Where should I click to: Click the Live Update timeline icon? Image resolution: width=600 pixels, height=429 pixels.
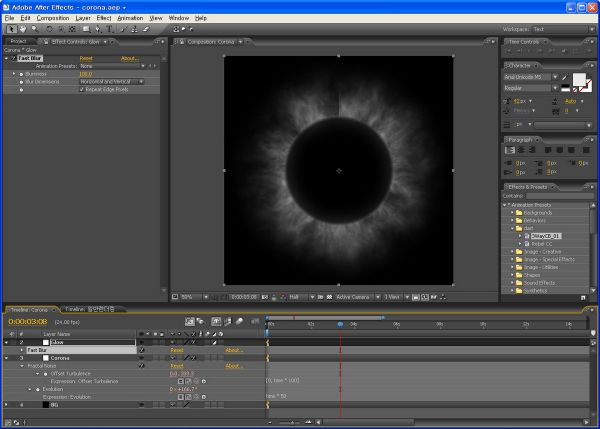189,322
